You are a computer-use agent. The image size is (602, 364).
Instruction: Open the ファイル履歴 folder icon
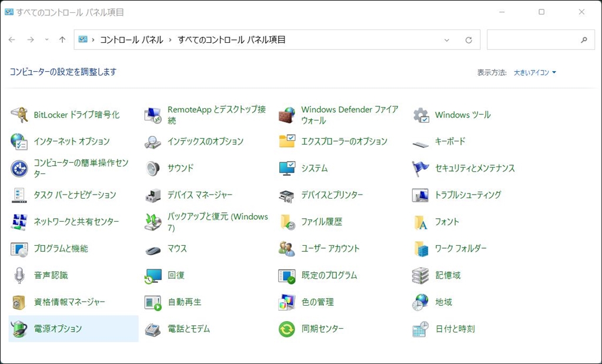(x=287, y=222)
